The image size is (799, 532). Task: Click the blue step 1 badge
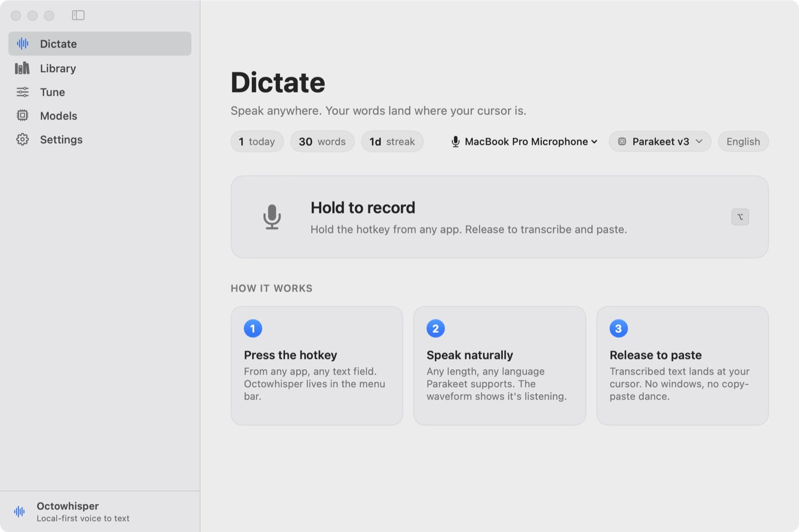pos(253,328)
